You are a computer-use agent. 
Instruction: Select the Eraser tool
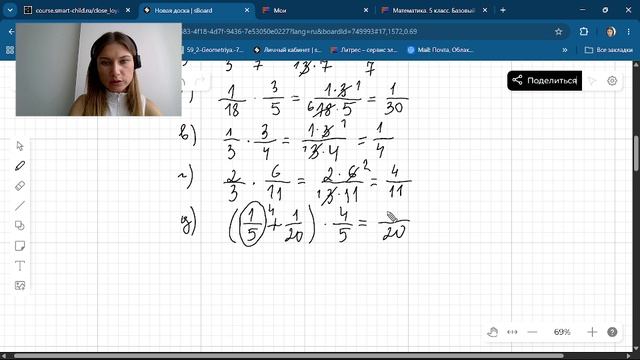[20, 186]
